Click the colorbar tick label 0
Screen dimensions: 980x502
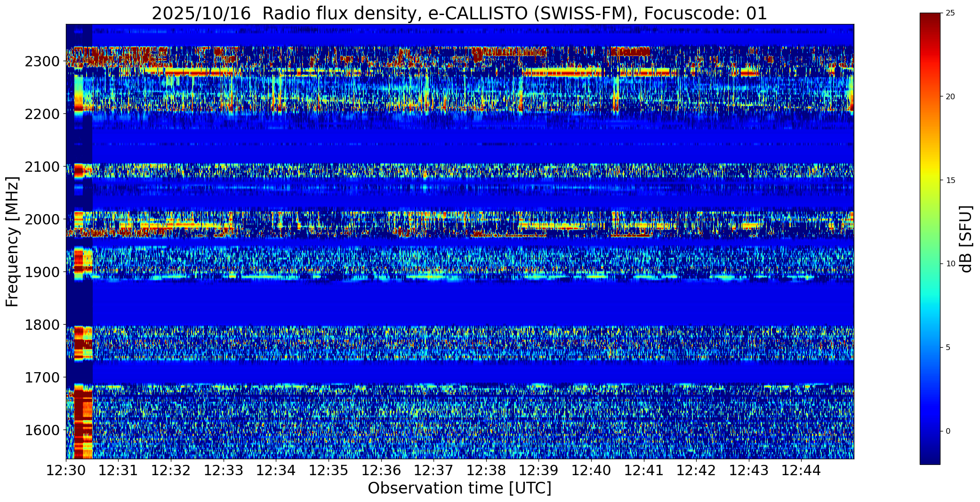tap(948, 431)
